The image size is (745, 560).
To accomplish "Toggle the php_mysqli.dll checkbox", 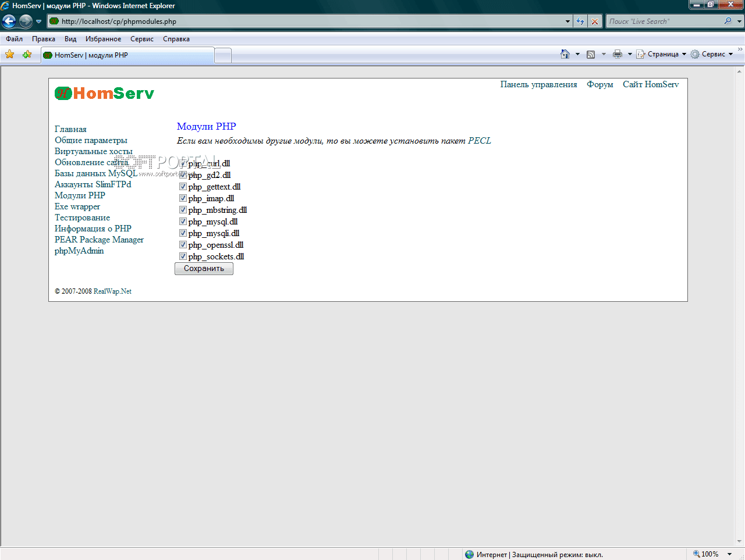I will pos(183,233).
